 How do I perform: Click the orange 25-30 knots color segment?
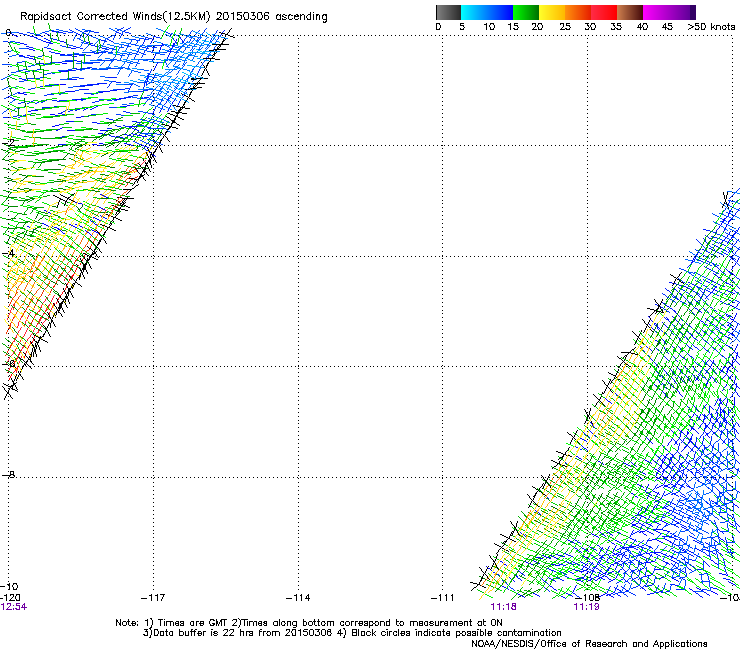tap(578, 12)
